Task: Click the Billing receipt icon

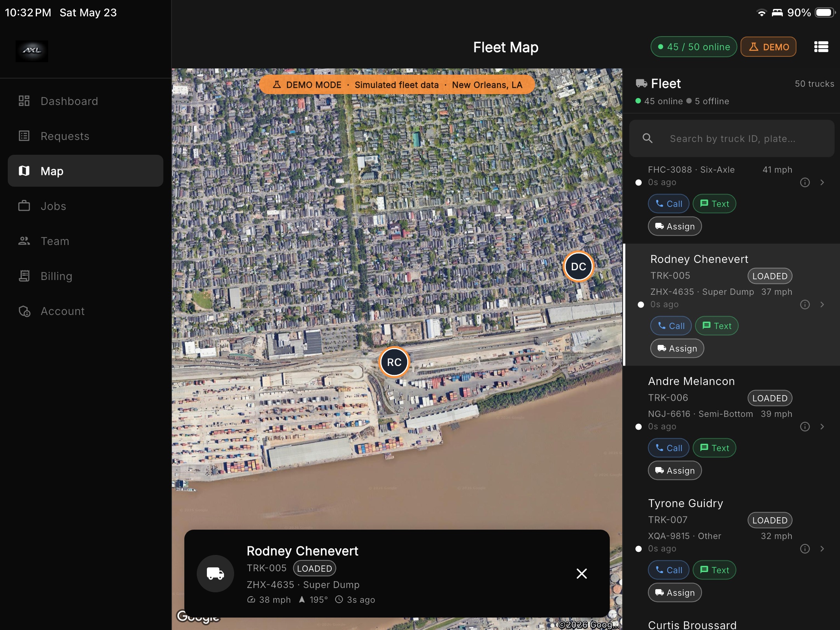Action: [x=24, y=276]
